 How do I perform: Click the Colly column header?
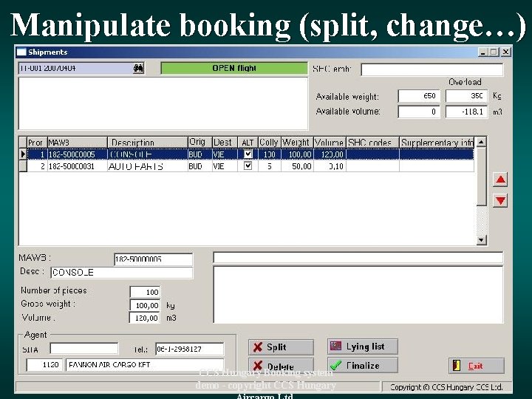tap(270, 142)
